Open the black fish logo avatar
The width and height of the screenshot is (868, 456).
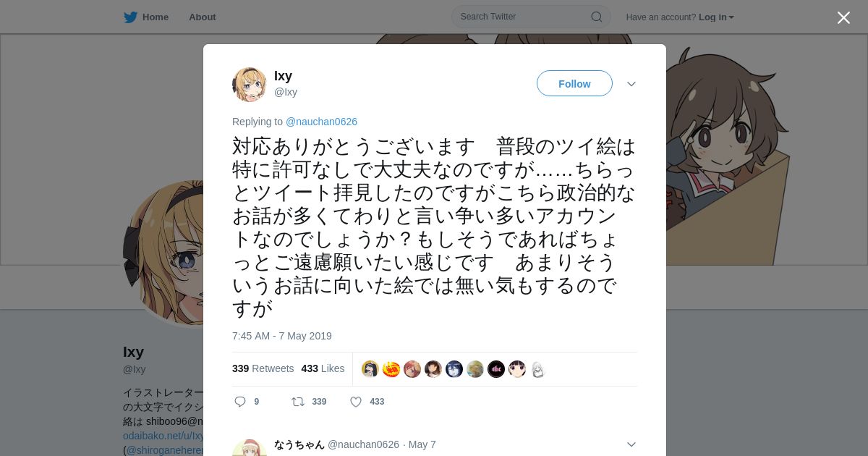pos(496,369)
